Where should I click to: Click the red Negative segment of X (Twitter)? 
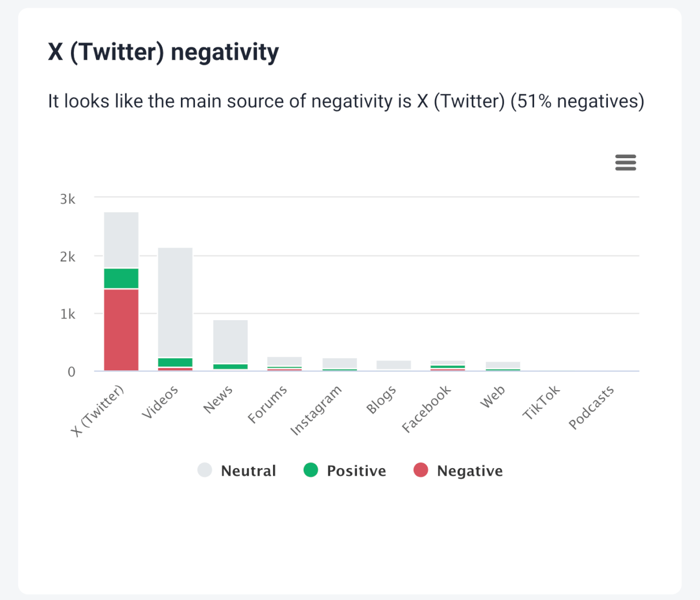[121, 328]
